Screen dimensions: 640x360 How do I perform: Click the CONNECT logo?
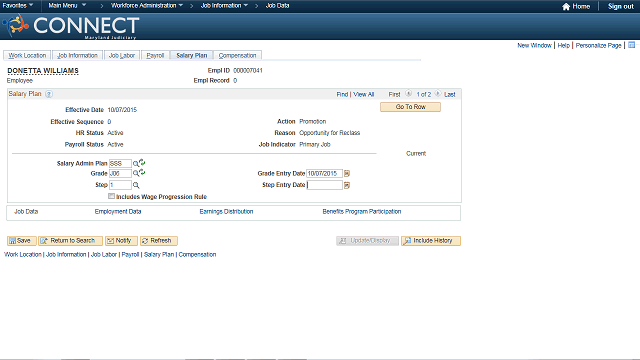point(71,27)
